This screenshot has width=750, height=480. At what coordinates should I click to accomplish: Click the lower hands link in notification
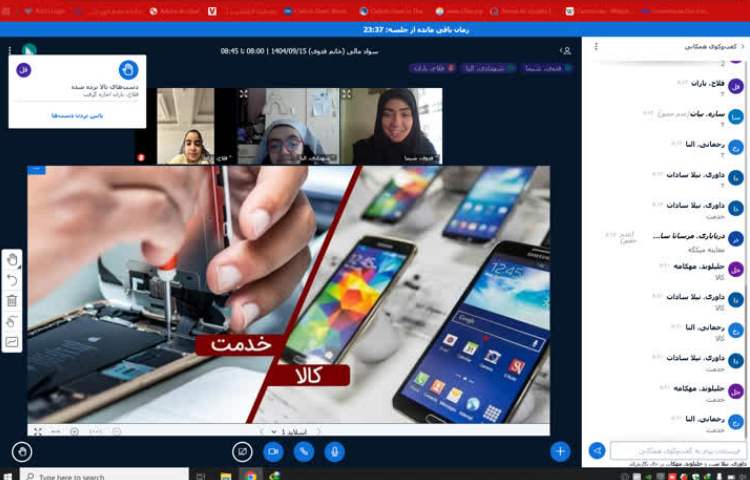tap(77, 116)
